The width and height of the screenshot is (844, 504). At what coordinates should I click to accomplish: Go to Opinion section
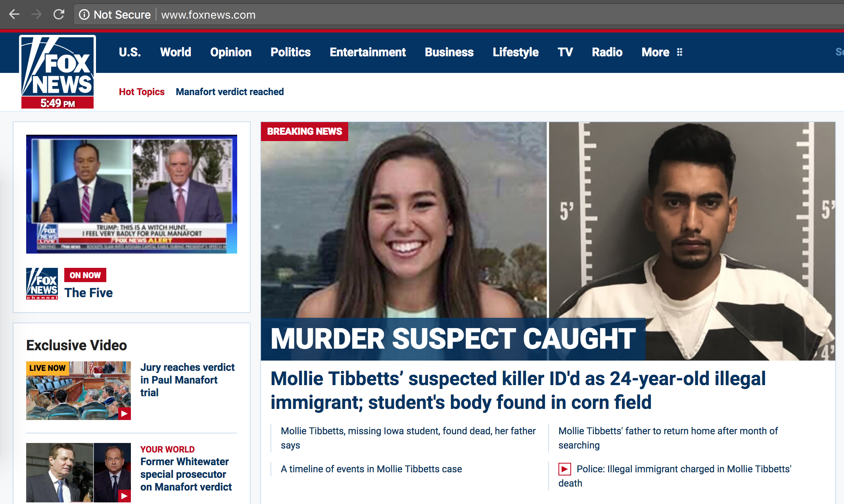[231, 52]
